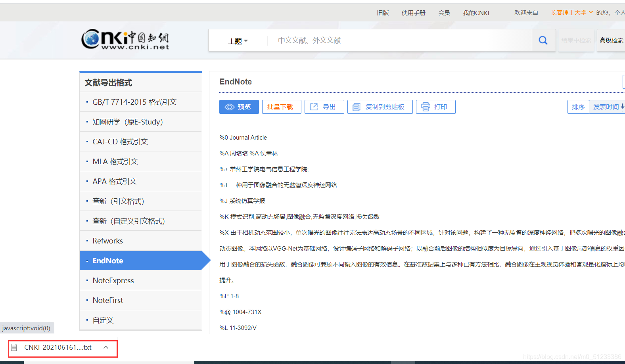625x364 pixels.
Task: Select APA 格式引文 format
Action: tap(141, 181)
